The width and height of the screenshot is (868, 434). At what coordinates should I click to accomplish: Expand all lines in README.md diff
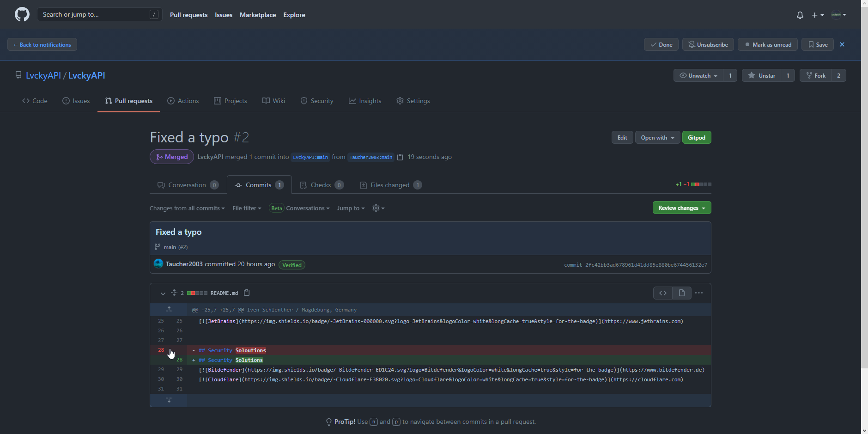coord(174,293)
